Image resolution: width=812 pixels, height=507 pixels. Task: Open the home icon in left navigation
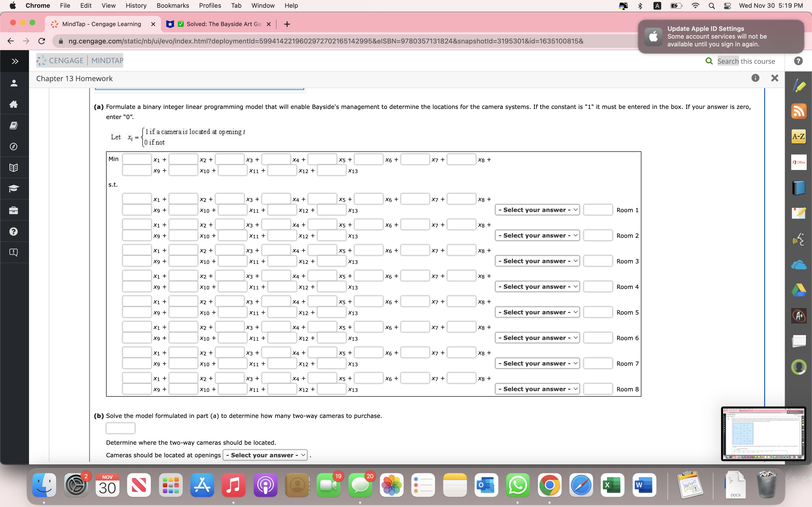[x=14, y=104]
